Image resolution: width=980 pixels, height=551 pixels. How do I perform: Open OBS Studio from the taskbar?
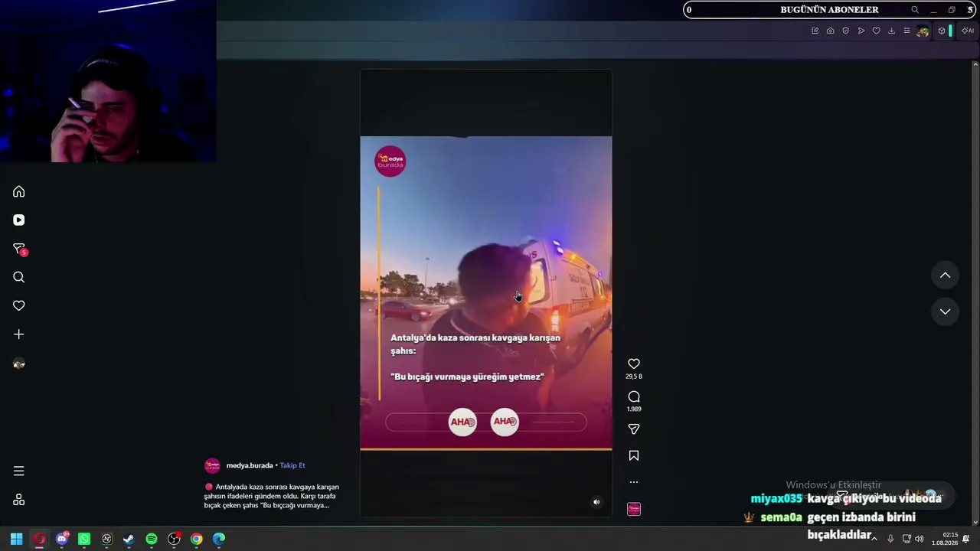click(x=175, y=539)
